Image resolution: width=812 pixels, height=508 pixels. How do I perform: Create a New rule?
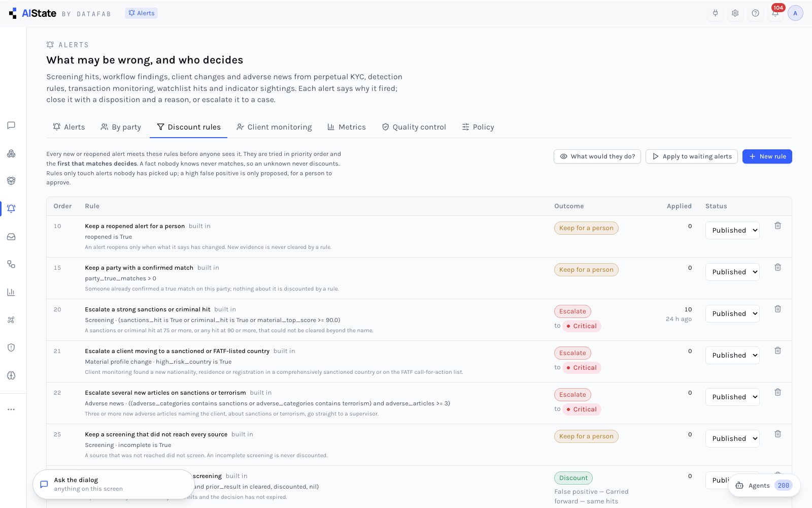(x=767, y=156)
